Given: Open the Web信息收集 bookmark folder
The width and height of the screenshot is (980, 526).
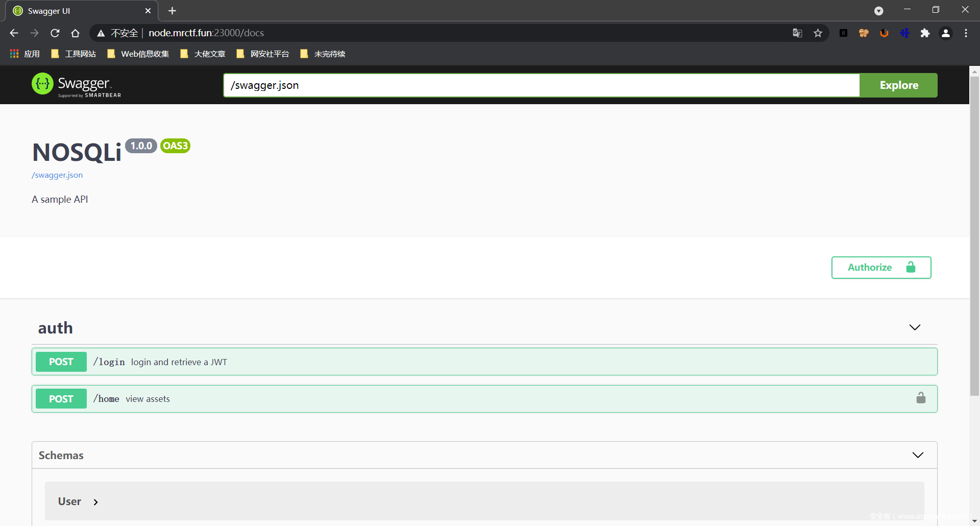Looking at the screenshot, I should coord(138,54).
